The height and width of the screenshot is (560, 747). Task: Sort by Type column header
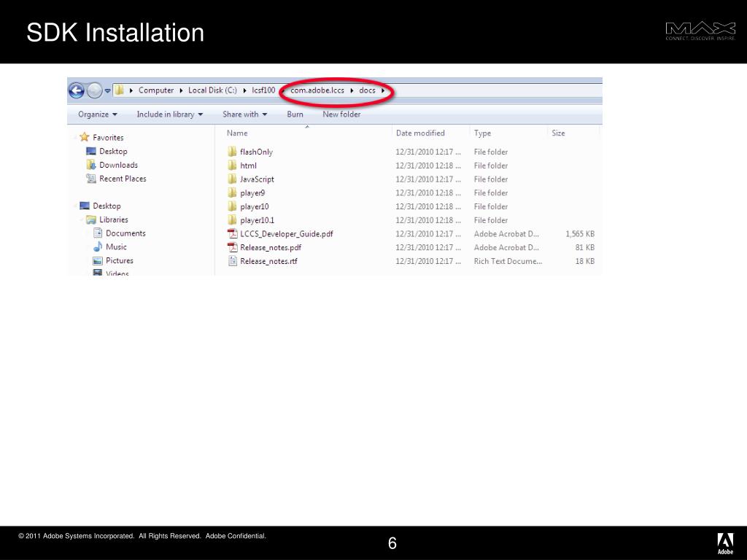482,133
